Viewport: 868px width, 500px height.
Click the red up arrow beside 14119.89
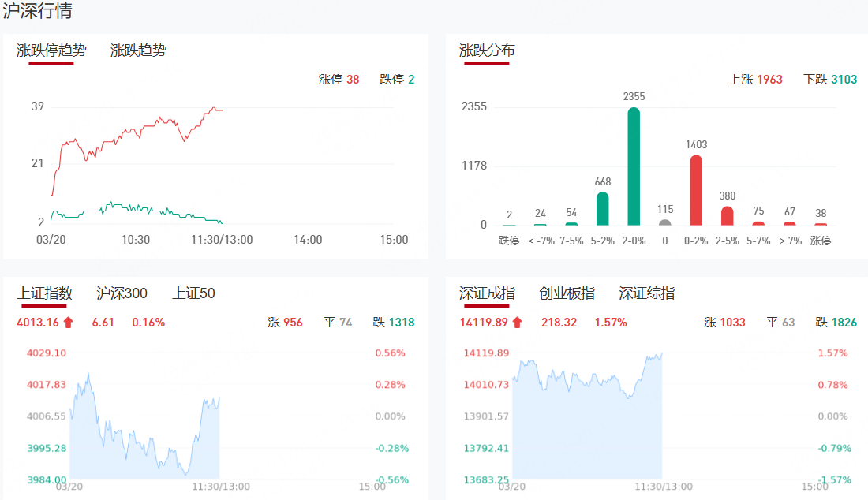click(517, 322)
